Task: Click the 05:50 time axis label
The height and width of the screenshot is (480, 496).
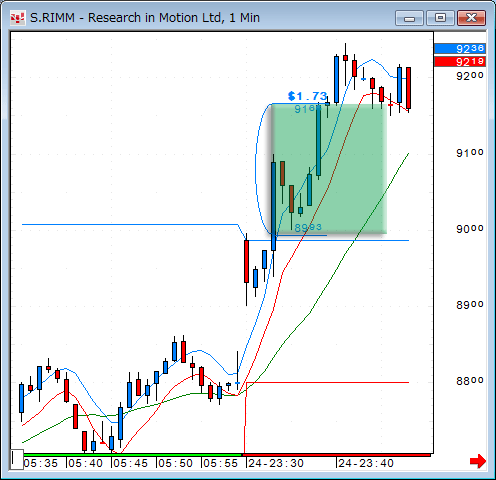Action: point(176,463)
